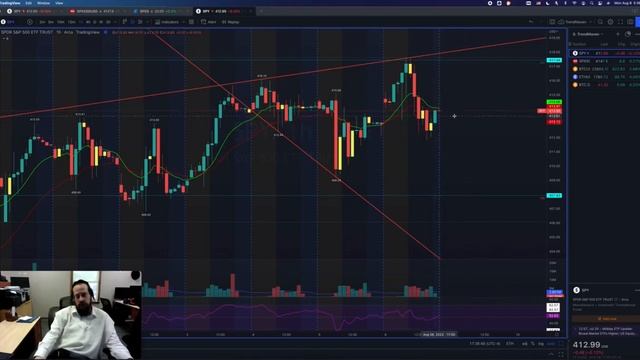Screen dimensions: 640x360
Task: Toggle log scale
Action: (x=541, y=344)
